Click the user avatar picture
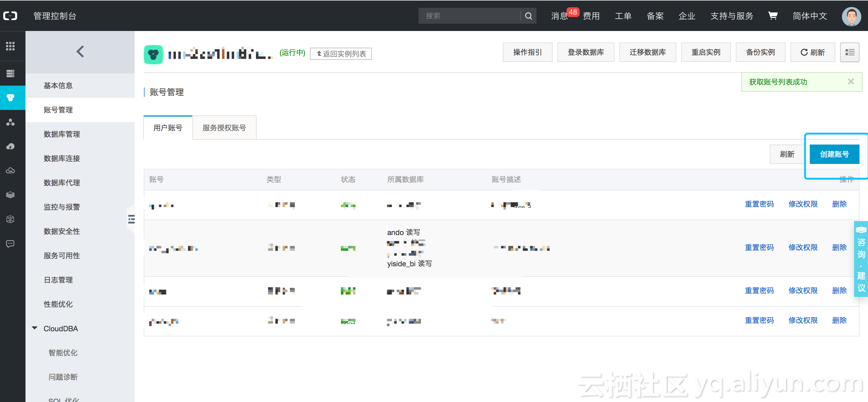This screenshot has width=868, height=402. tap(851, 16)
